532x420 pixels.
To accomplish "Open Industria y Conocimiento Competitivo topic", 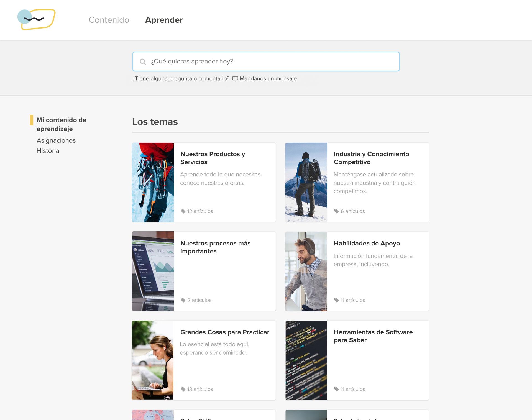I will (371, 158).
